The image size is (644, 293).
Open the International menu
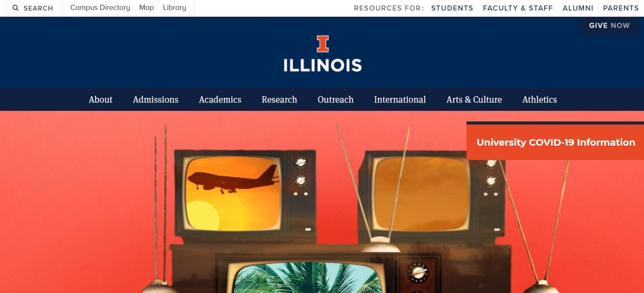[x=400, y=99]
